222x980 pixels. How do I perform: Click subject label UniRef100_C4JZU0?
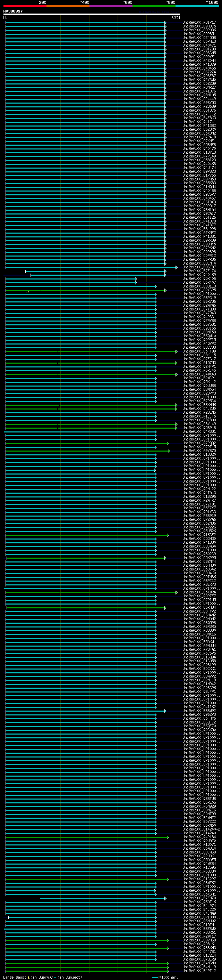coord(199,408)
